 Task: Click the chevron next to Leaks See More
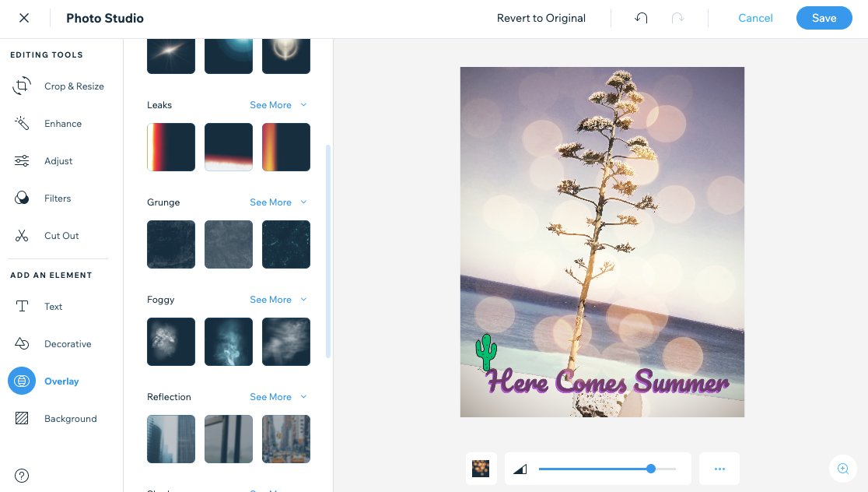pos(303,105)
